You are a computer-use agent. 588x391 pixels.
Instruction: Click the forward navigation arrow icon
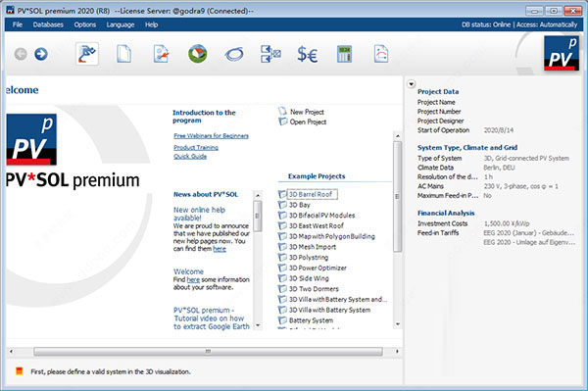41,54
